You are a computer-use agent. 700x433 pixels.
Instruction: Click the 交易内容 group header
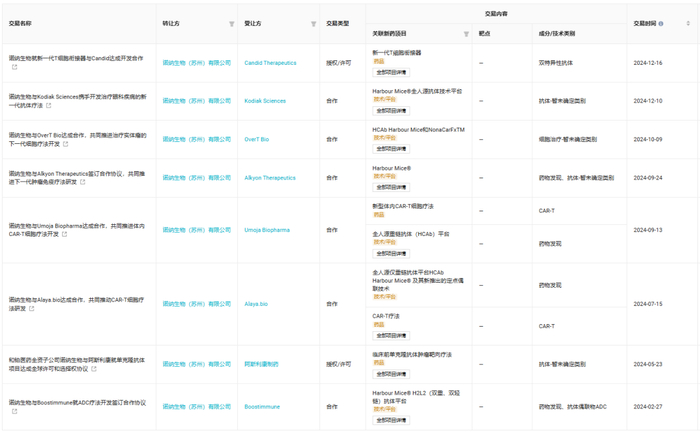coord(496,14)
